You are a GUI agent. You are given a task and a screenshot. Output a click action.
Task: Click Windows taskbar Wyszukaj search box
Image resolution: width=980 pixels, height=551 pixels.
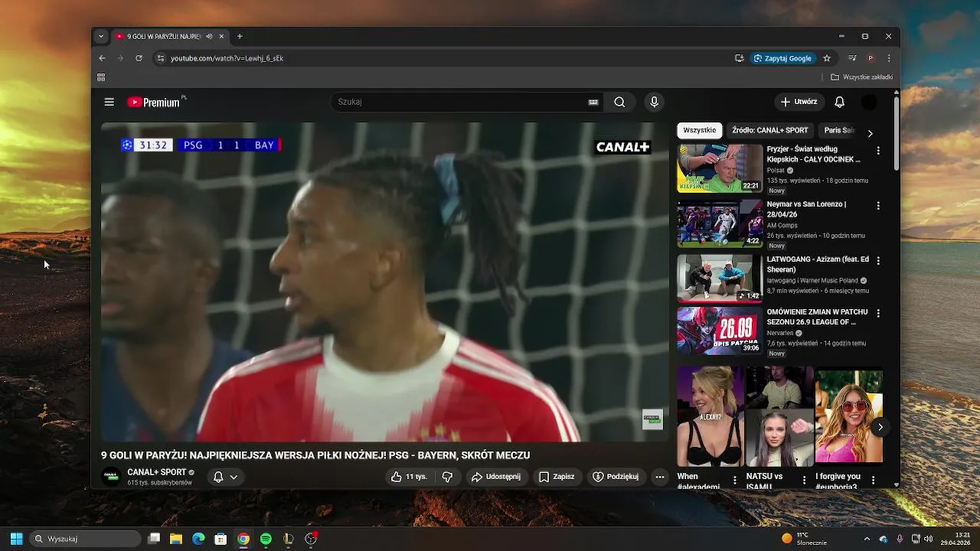click(x=85, y=539)
